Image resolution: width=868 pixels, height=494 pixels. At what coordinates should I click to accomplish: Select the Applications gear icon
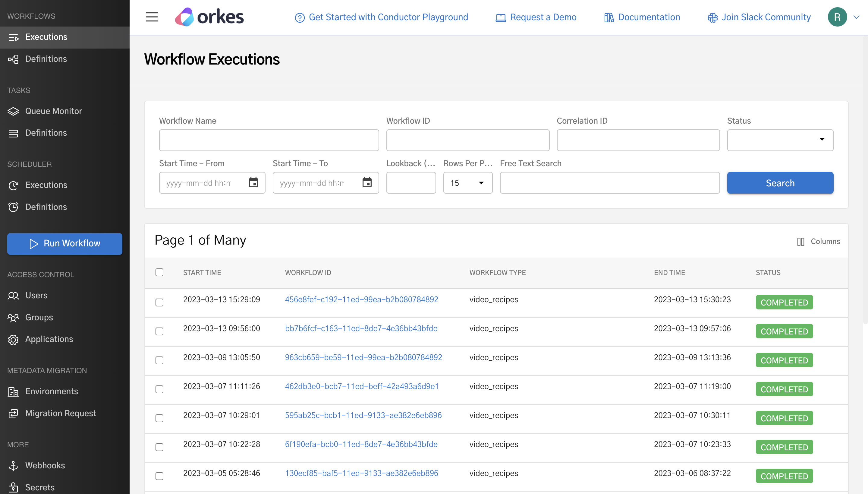[13, 339]
